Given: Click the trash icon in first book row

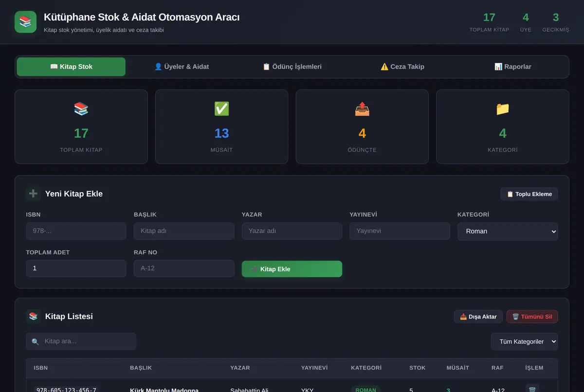Looking at the screenshot, I should click(x=532, y=389).
